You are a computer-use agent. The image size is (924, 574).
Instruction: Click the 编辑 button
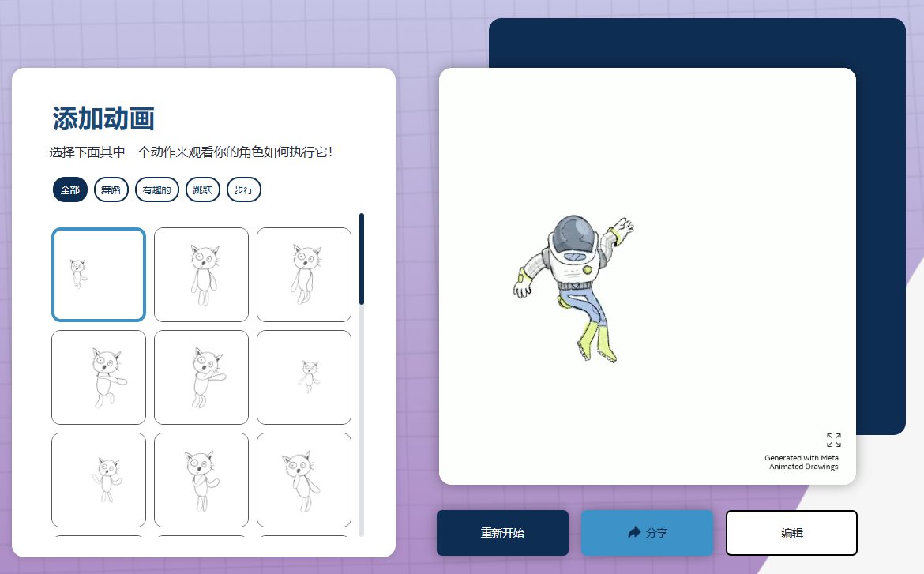click(x=791, y=533)
